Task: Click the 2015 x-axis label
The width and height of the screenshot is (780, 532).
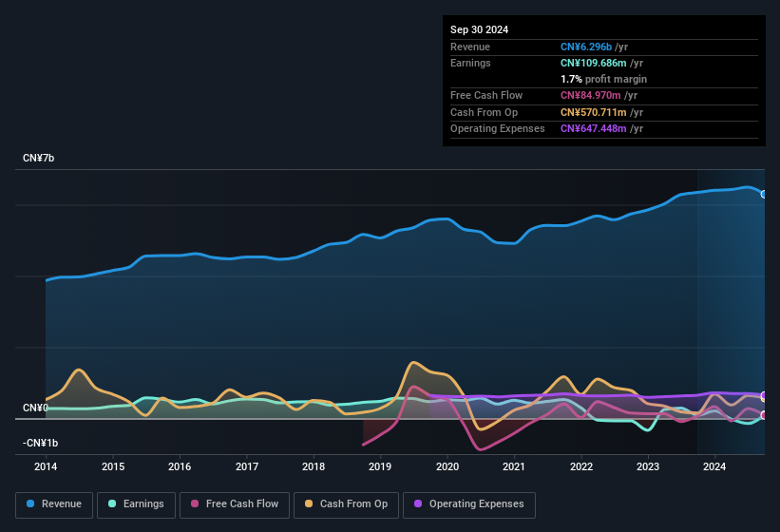Action: 113,466
